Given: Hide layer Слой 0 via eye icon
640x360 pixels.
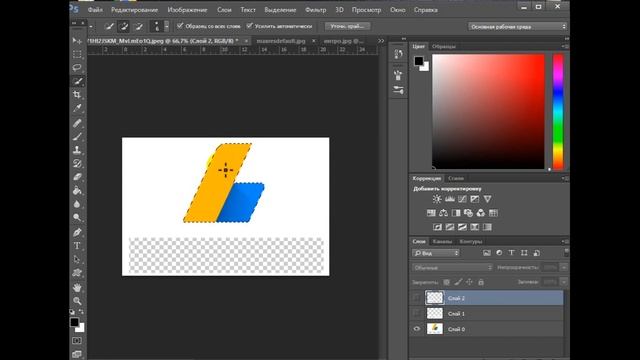Looking at the screenshot, I should tap(417, 329).
